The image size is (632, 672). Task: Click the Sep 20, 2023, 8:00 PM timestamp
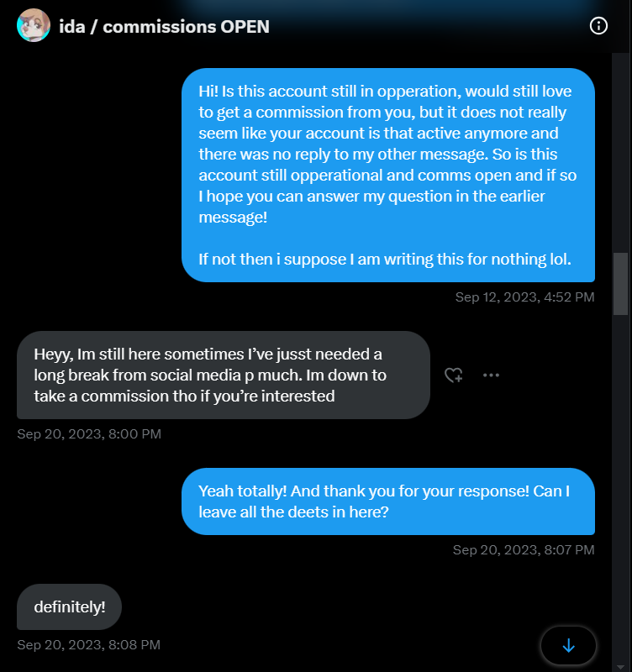pyautogui.click(x=89, y=433)
